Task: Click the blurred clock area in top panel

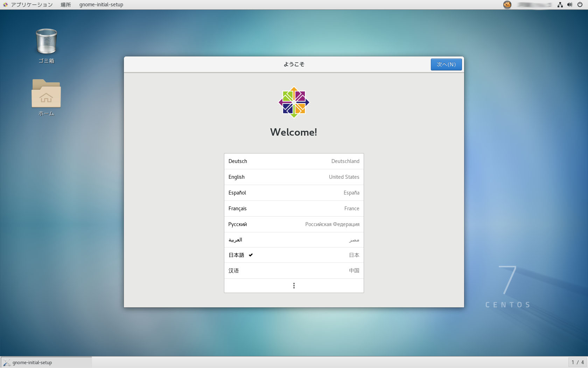Action: pyautogui.click(x=534, y=5)
